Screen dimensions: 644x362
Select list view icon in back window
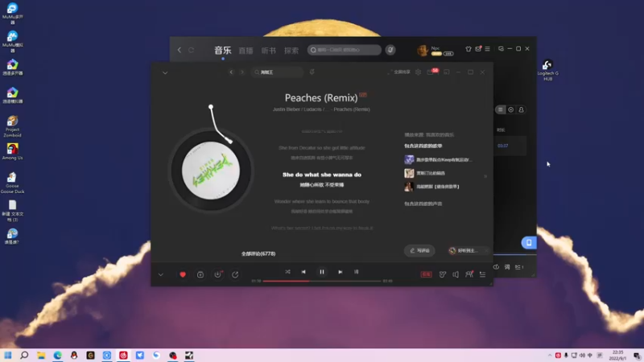(500, 109)
